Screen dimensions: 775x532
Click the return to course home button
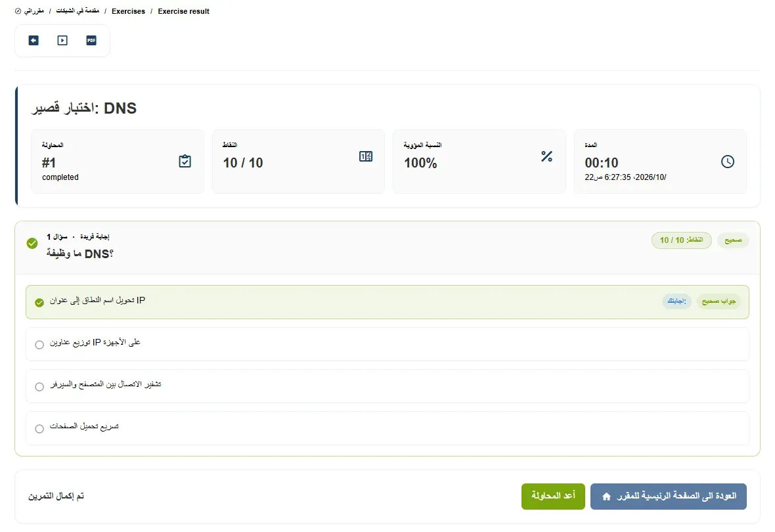click(668, 497)
